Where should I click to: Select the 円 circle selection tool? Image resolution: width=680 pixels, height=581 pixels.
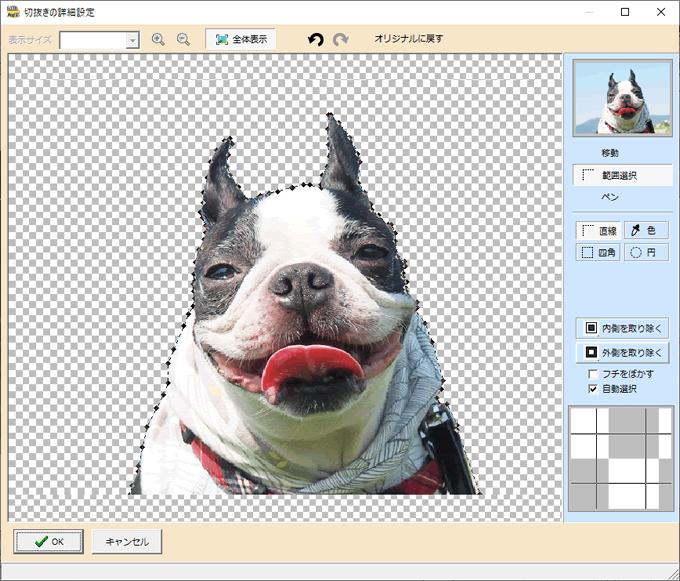pyautogui.click(x=646, y=252)
